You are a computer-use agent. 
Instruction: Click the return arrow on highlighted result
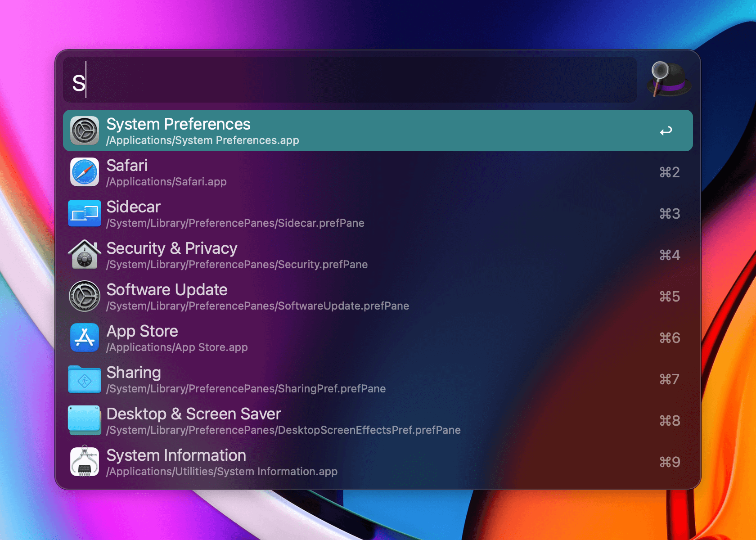[x=666, y=130]
